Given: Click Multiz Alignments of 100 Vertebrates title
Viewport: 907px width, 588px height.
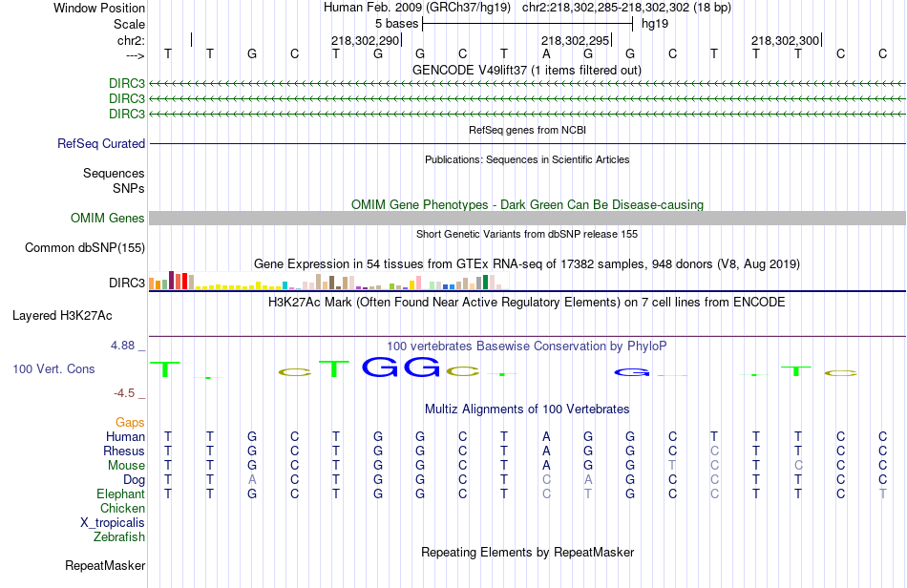Looking at the screenshot, I should tap(527, 409).
